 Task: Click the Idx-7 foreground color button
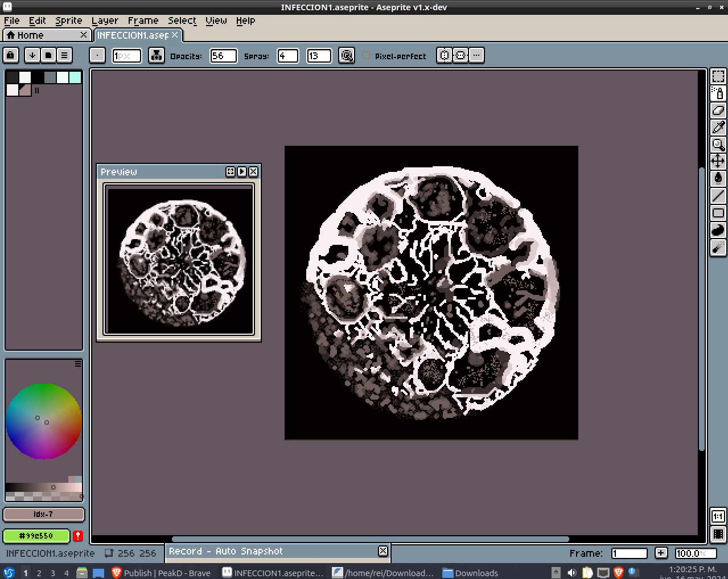(x=44, y=514)
